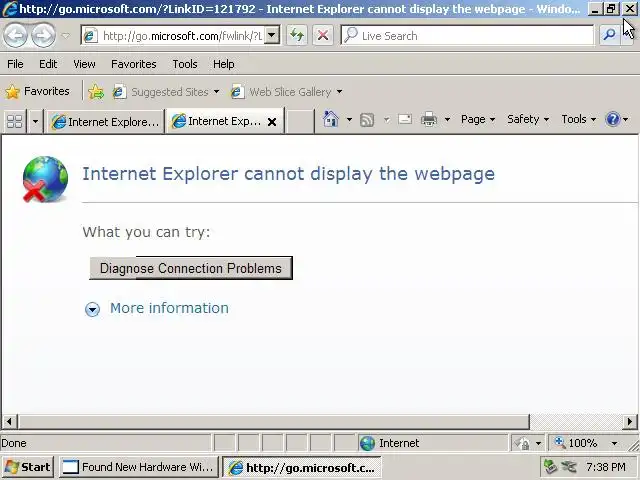Open a new blank tab
The image size is (640, 480).
click(x=300, y=122)
